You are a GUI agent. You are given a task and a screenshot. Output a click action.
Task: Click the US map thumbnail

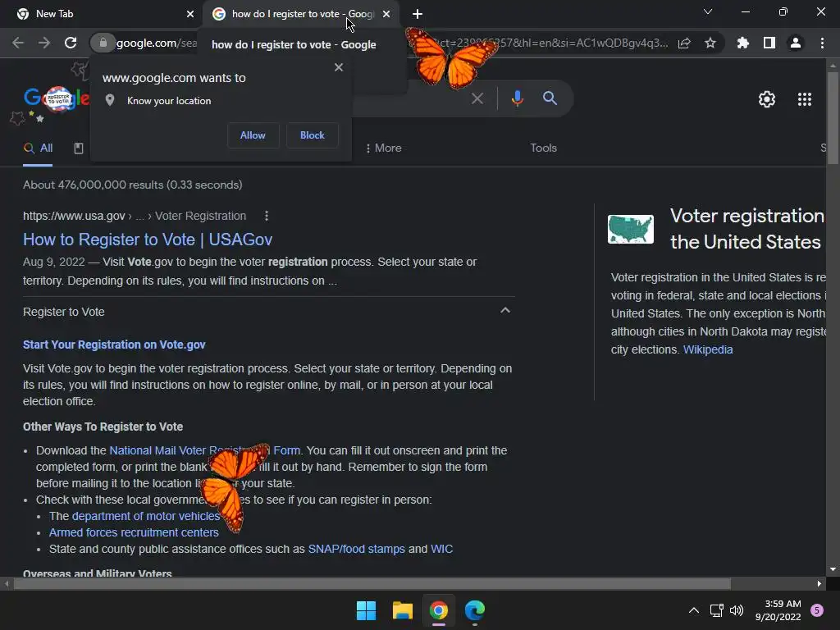(631, 230)
